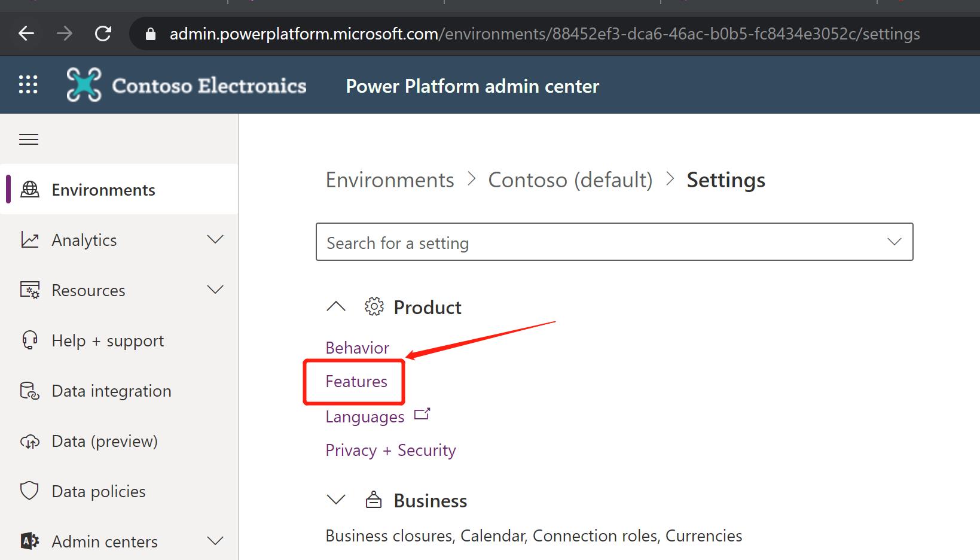Click the Data policies shield icon
Image resolution: width=980 pixels, height=560 pixels.
coord(30,491)
